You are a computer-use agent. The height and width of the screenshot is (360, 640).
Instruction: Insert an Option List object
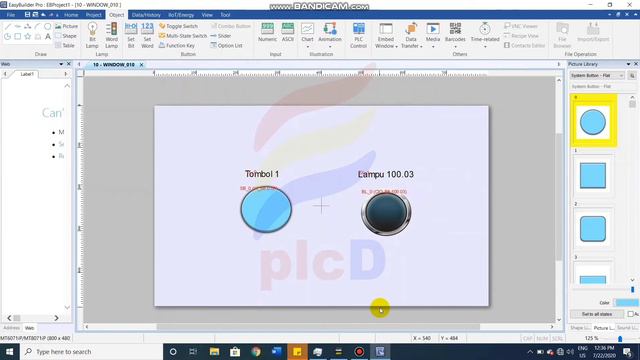(227, 46)
